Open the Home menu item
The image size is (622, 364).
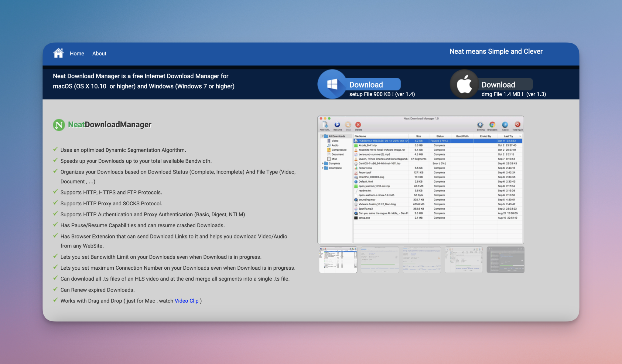coord(77,53)
